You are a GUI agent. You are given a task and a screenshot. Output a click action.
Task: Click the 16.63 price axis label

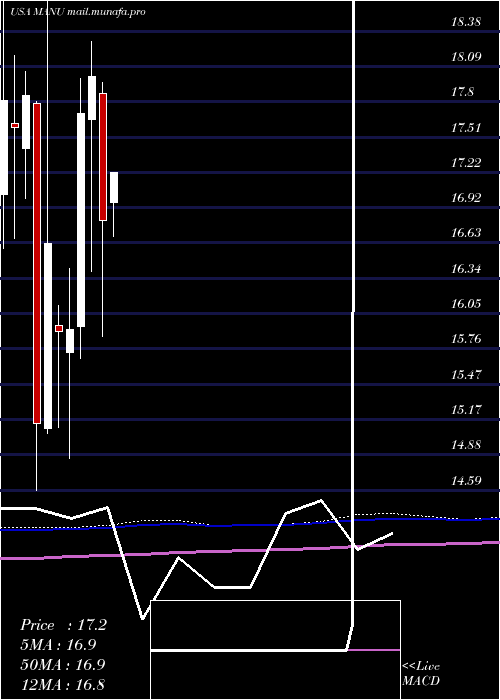(x=466, y=233)
